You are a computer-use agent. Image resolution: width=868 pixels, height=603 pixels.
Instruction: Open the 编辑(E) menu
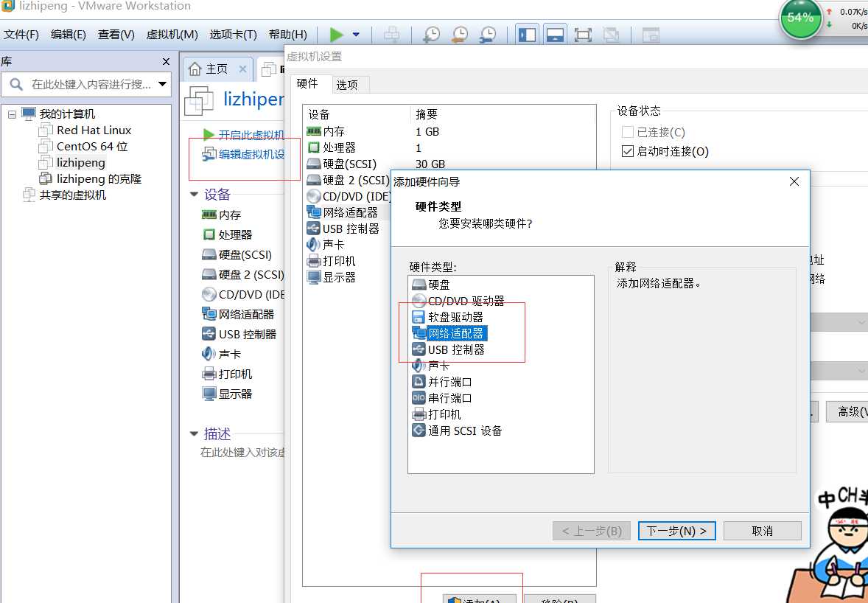tap(68, 35)
